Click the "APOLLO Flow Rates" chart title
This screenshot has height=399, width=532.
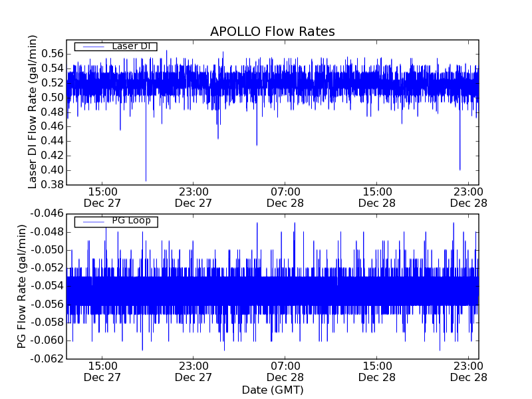(273, 31)
